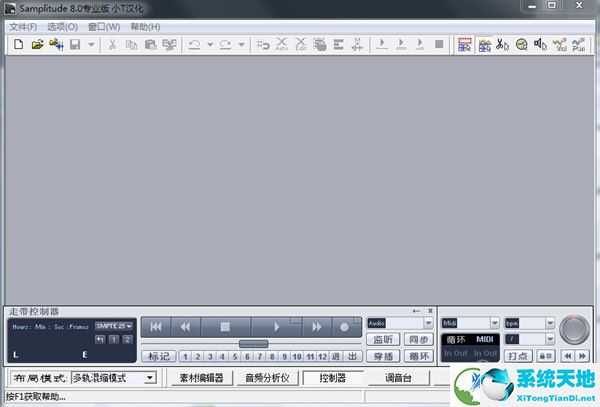Open the SMPTE 25 time format dropdown
The width and height of the screenshot is (600, 407).
tap(114, 326)
